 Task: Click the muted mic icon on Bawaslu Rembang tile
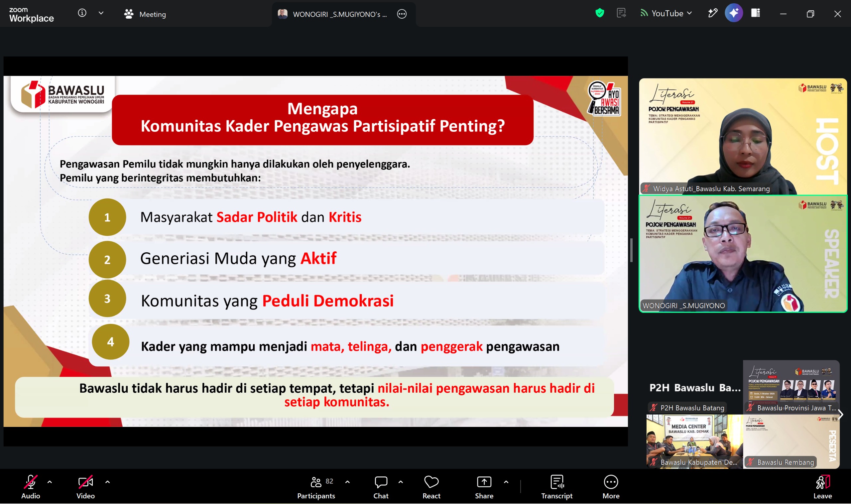[x=750, y=462]
